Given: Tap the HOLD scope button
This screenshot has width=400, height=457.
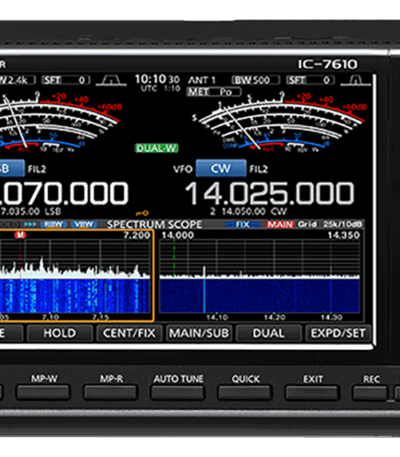Looking at the screenshot, I should (x=60, y=333).
